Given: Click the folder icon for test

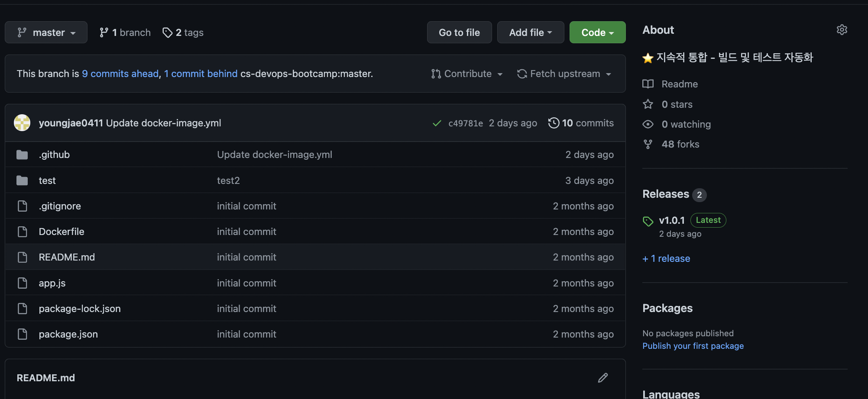Looking at the screenshot, I should (22, 180).
